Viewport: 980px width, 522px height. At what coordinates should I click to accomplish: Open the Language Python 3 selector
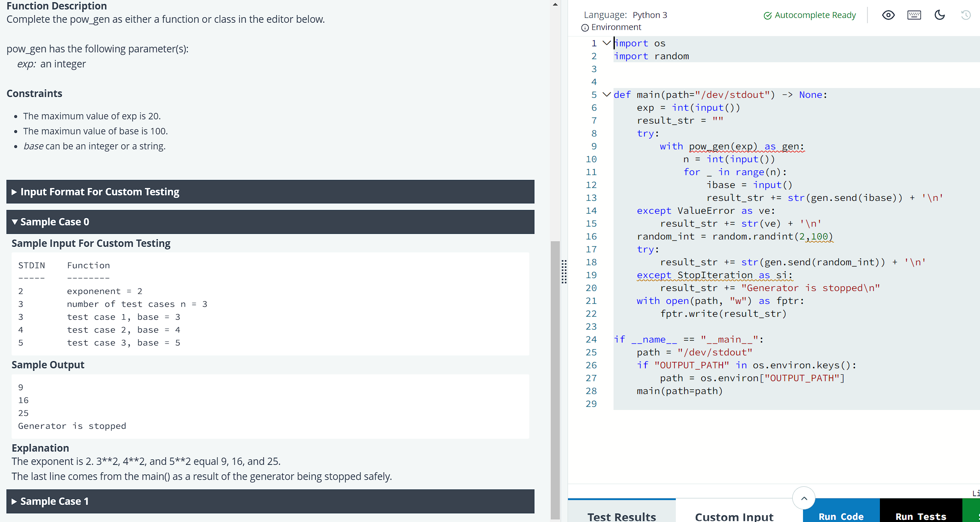[x=650, y=15]
